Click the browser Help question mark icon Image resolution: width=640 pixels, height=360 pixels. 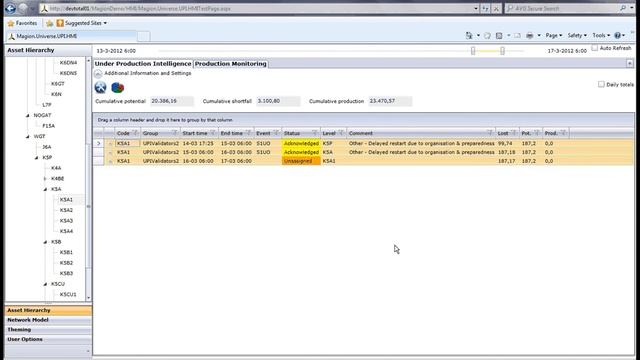click(618, 36)
